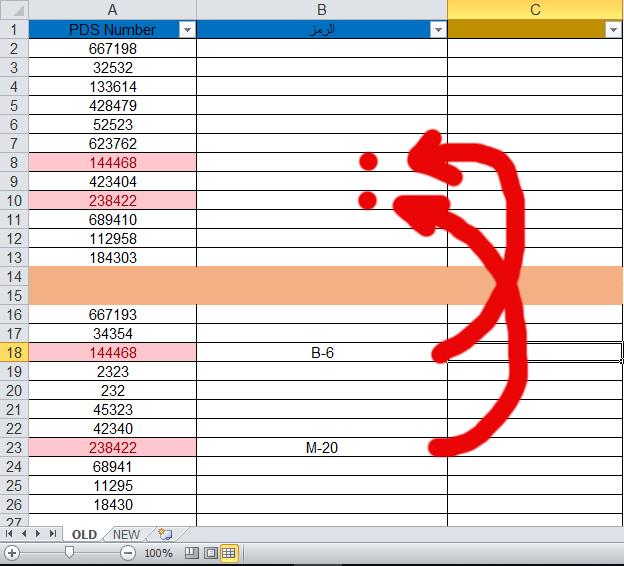624x566 pixels.
Task: Insert a new worksheet using the tab icon
Action: pos(165,534)
